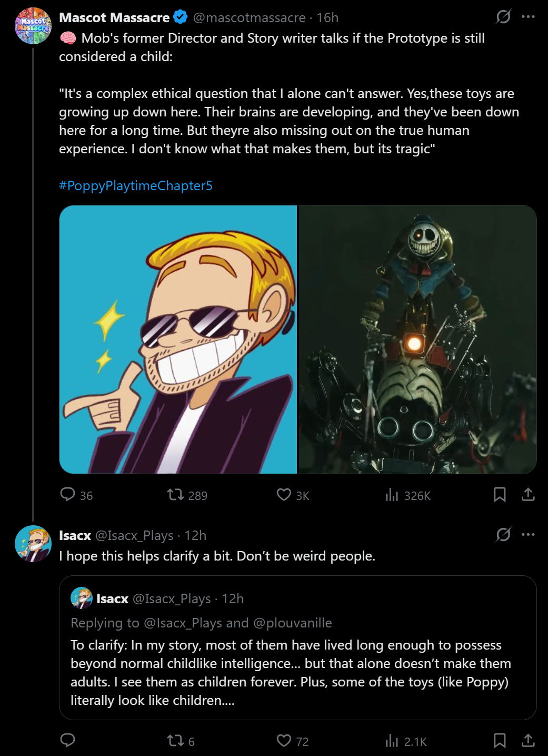The image size is (548, 756).
Task: View analytics for the 326K views post
Action: tap(392, 495)
